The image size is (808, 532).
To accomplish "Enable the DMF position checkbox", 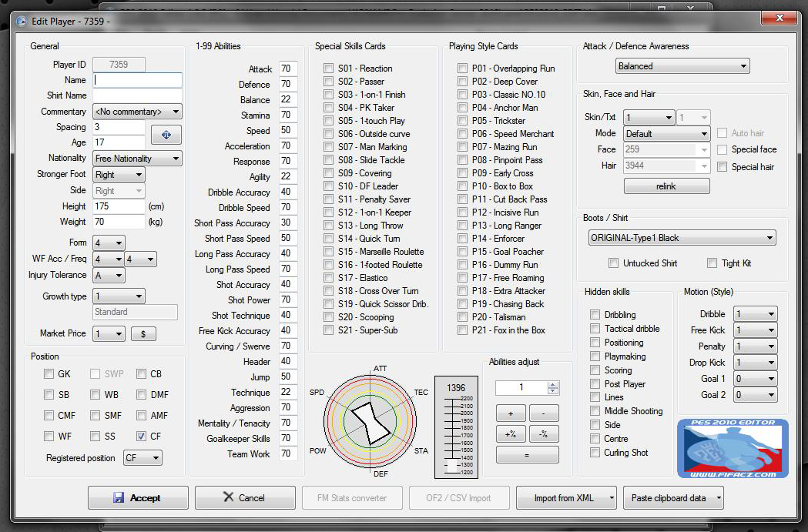I will 141,394.
